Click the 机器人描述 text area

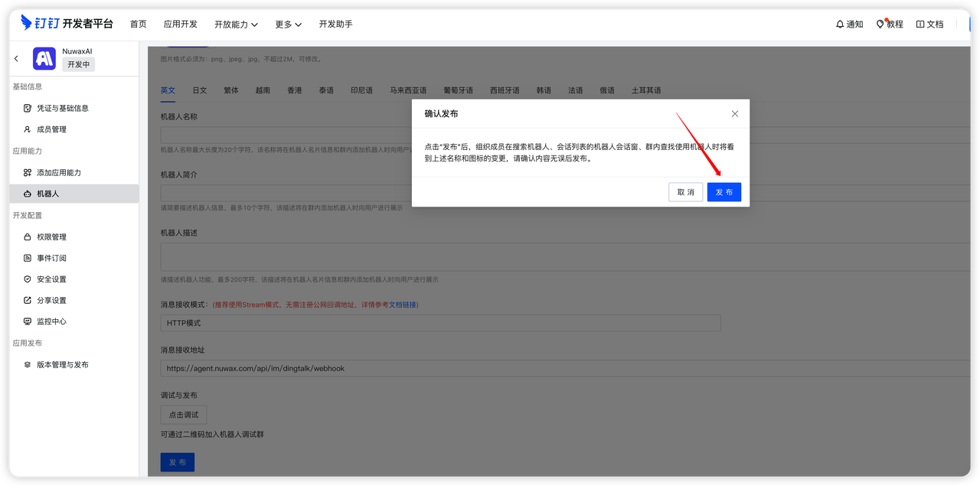(x=565, y=257)
